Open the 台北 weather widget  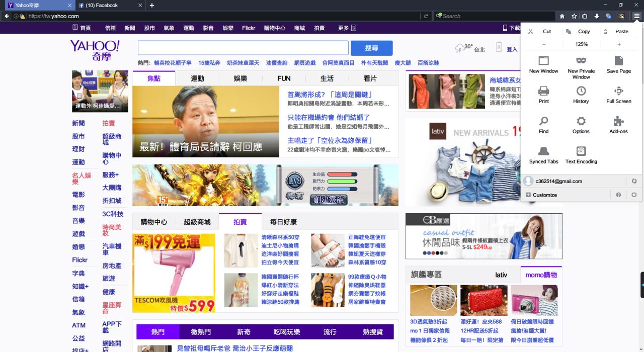[x=469, y=48]
